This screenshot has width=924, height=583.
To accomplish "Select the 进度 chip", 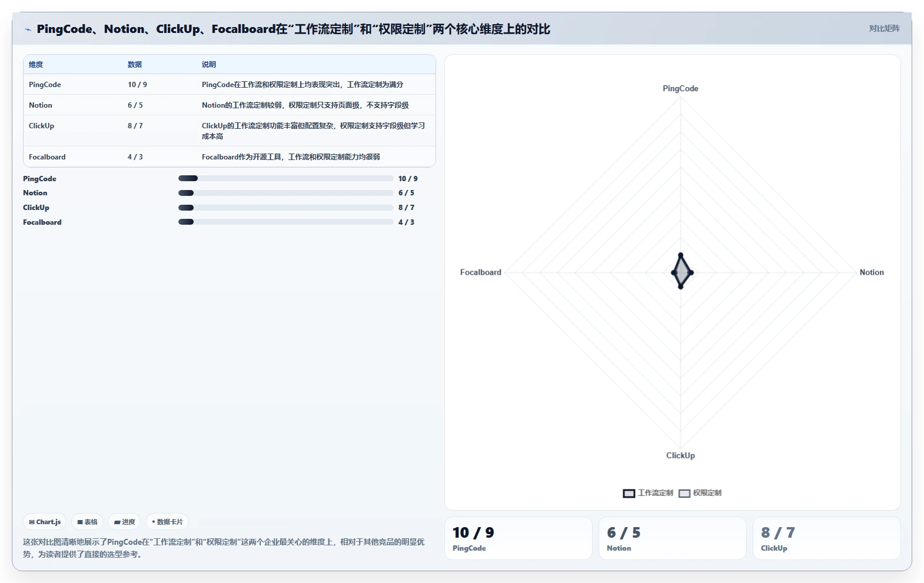I will [124, 522].
